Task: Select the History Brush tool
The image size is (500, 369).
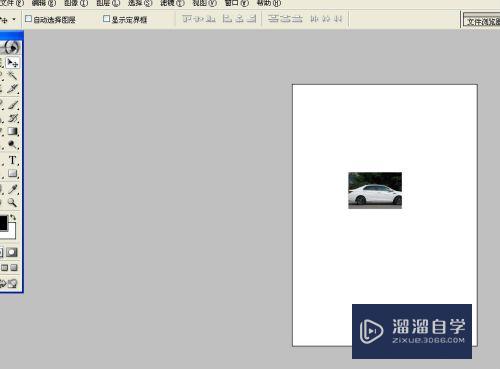Action: pos(13,118)
